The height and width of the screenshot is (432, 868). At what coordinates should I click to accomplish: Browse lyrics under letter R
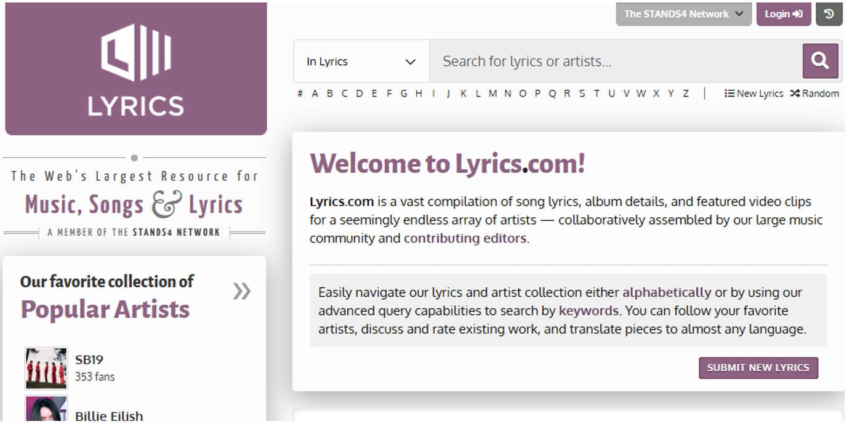click(567, 94)
